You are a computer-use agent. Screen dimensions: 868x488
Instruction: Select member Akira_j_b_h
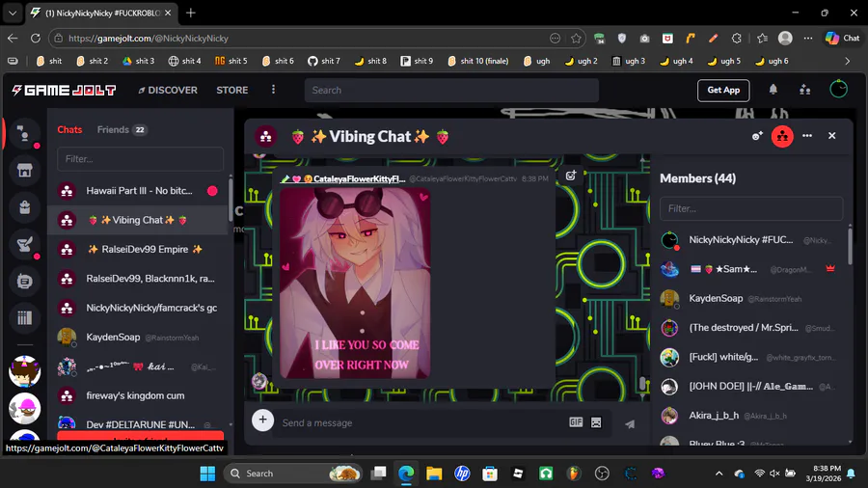[751, 416]
